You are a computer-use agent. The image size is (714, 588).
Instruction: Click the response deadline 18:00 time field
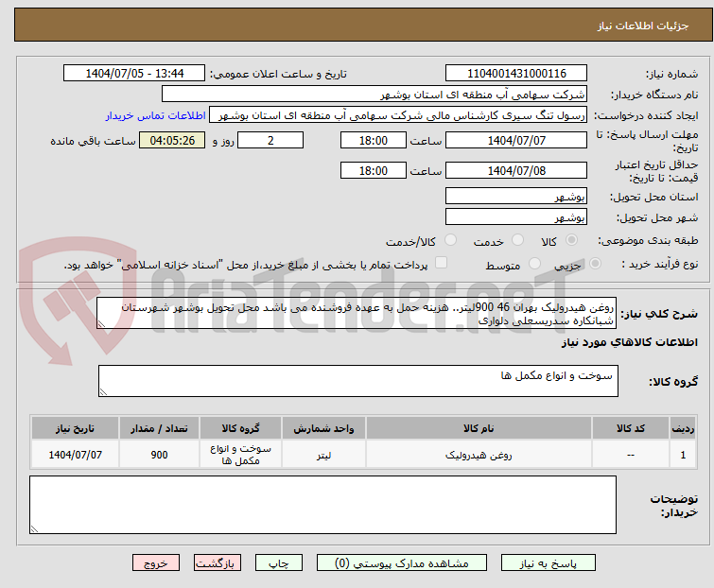click(x=374, y=140)
